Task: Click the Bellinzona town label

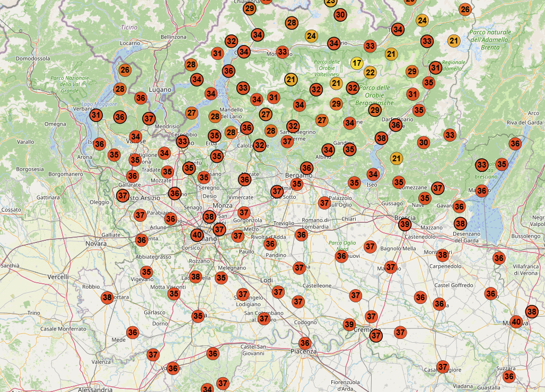Action: pos(173,37)
